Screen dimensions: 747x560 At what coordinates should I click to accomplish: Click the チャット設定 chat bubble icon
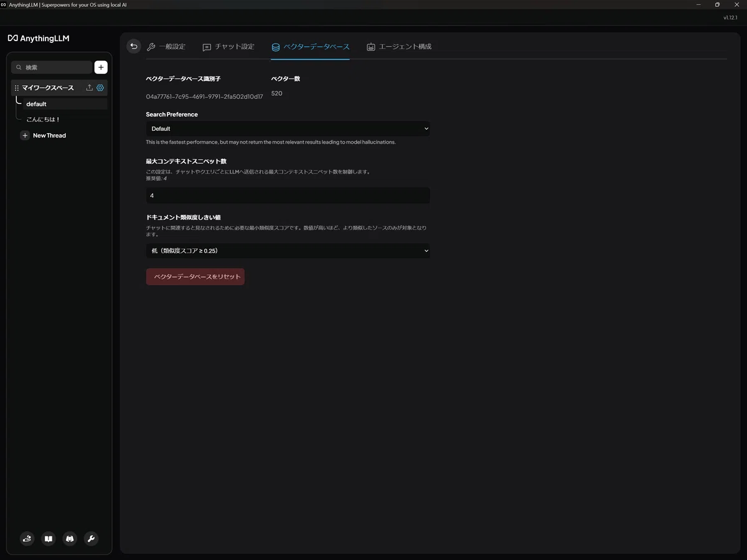tap(207, 47)
